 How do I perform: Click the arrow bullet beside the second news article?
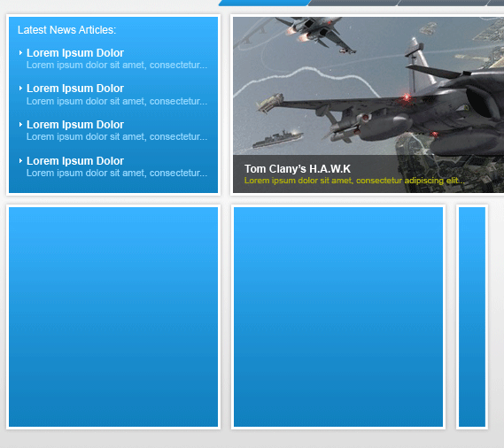click(x=20, y=88)
